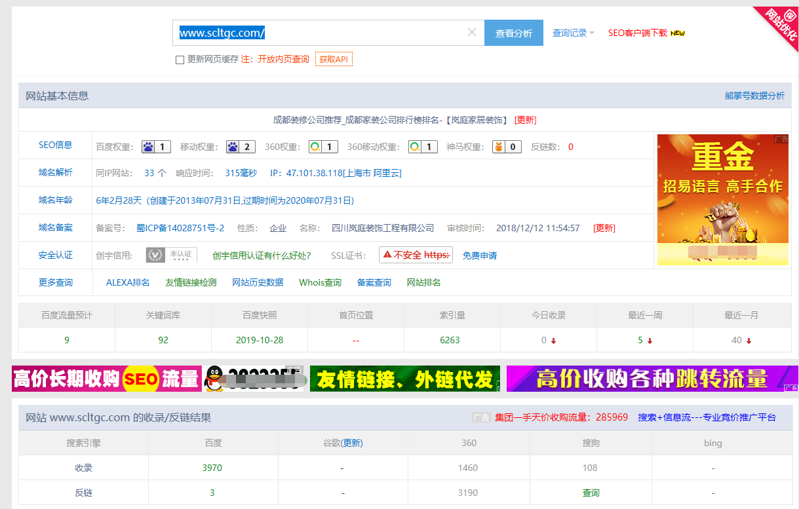Click the 360移动权重 icon showing 1
The width and height of the screenshot is (799, 509).
point(423,147)
